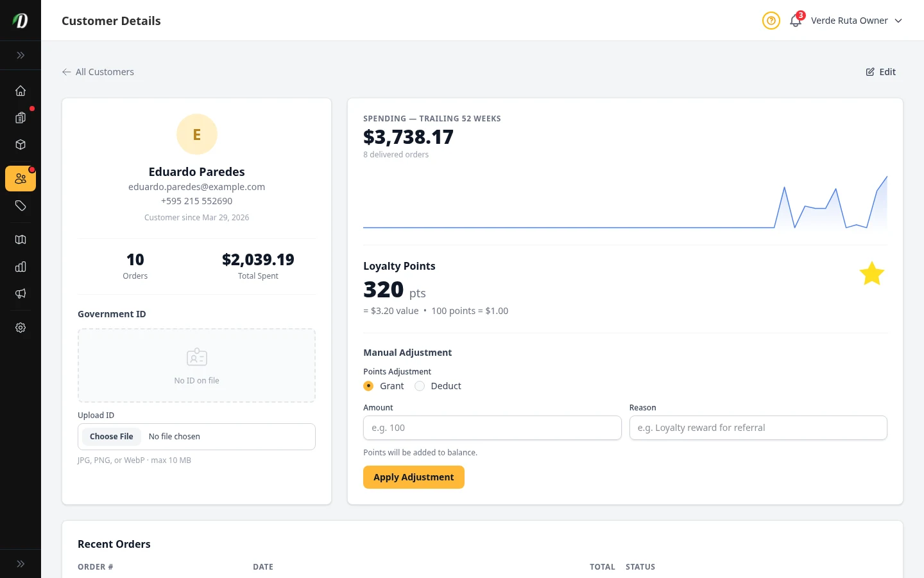Select the Products box icon in the sidebar

pyautogui.click(x=21, y=144)
